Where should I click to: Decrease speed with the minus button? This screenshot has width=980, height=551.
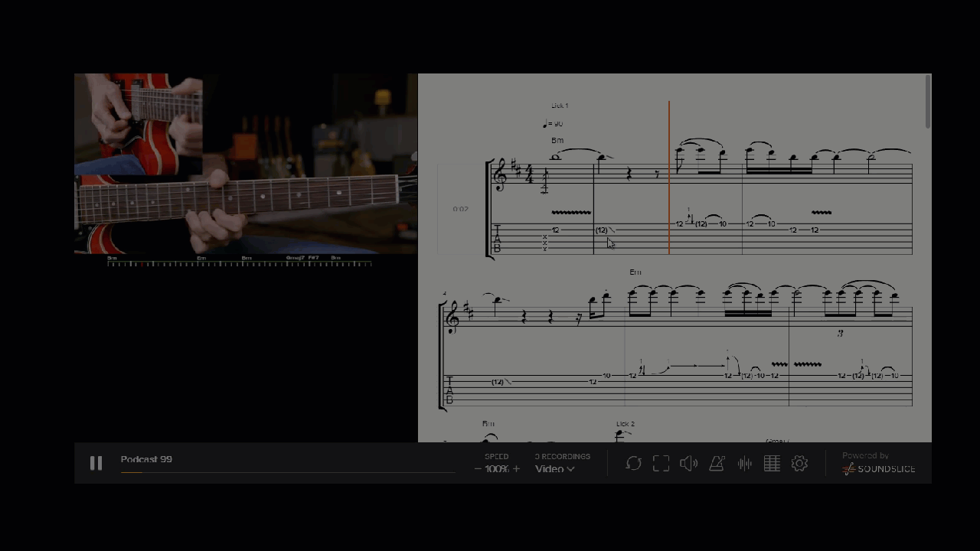pos(478,469)
